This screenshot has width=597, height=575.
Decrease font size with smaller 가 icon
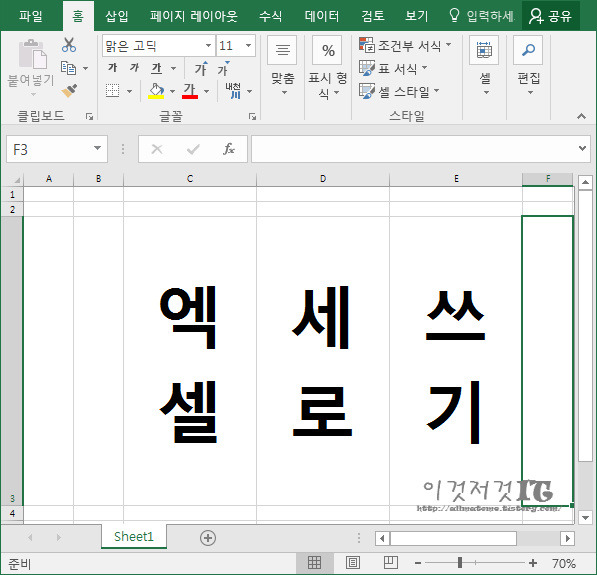(x=223, y=69)
